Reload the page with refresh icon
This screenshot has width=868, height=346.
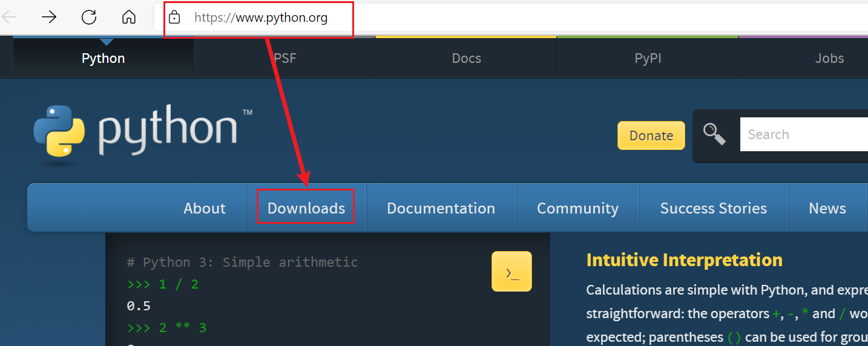pos(89,17)
